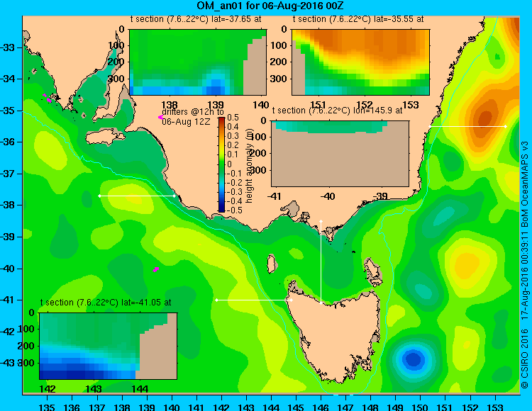Image resolution: width=532 pixels, height=411 pixels.
Task: Click the magenta drifter markers near longitude 135
Action: click(47, 98)
